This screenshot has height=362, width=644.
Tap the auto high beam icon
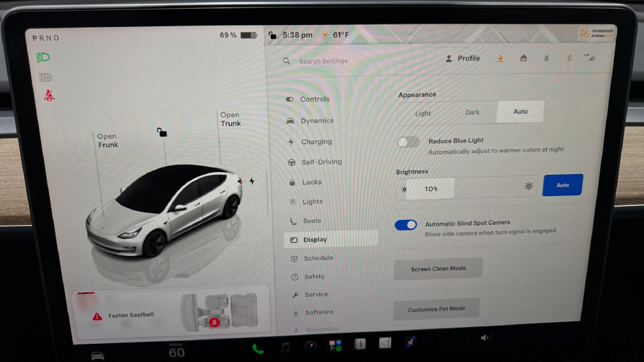pyautogui.click(x=45, y=77)
